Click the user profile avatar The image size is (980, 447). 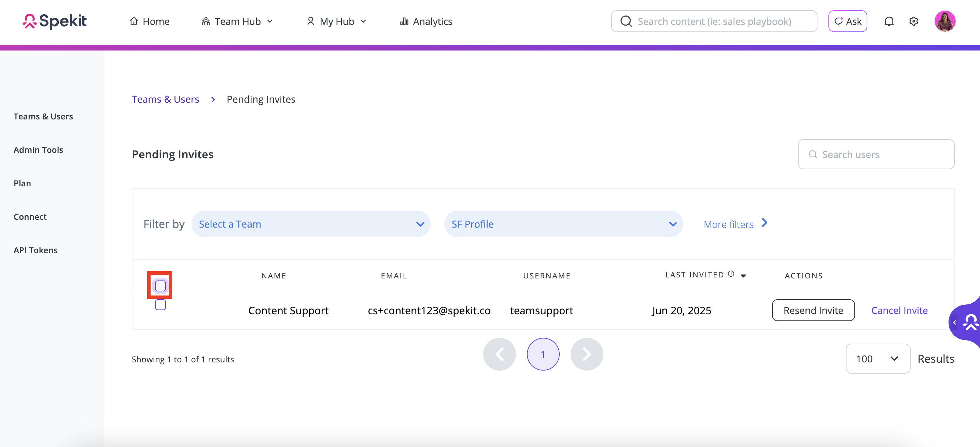click(944, 21)
